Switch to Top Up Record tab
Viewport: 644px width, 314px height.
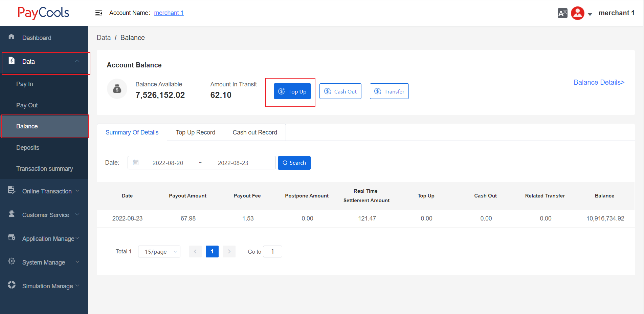click(x=195, y=132)
